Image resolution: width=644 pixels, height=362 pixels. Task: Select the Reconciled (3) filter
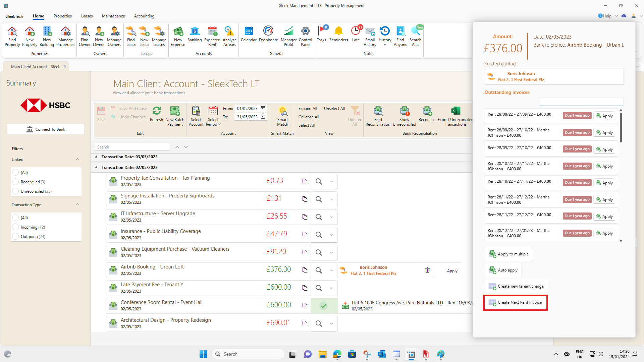coord(15,182)
